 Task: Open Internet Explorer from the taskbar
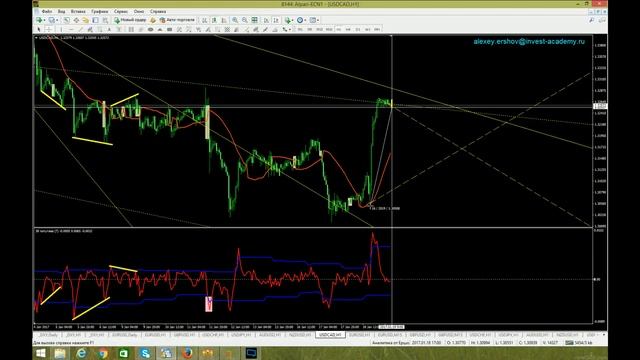(82, 353)
